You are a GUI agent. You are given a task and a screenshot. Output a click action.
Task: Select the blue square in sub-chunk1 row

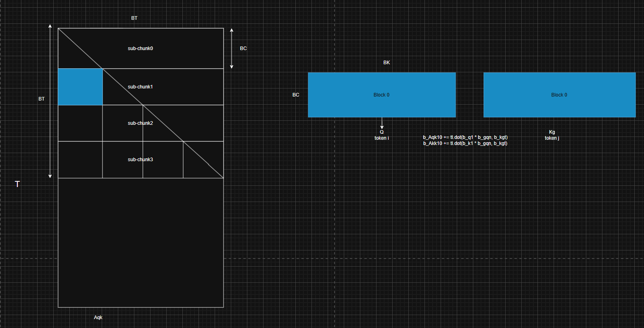point(80,87)
